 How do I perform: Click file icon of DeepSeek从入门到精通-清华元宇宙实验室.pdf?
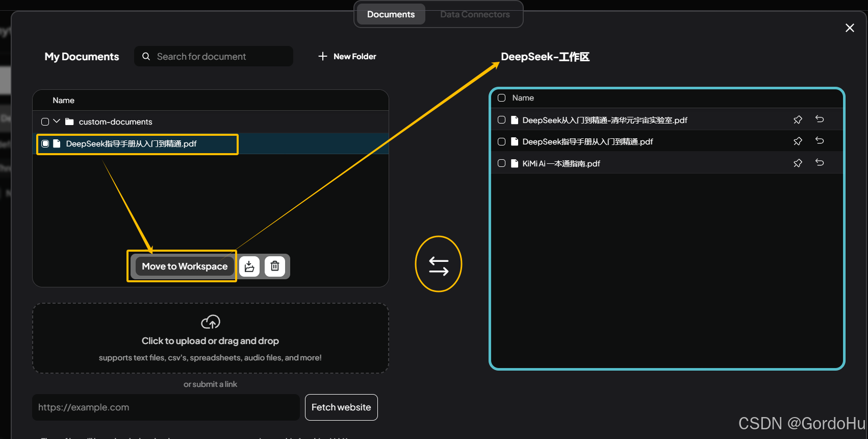[515, 120]
